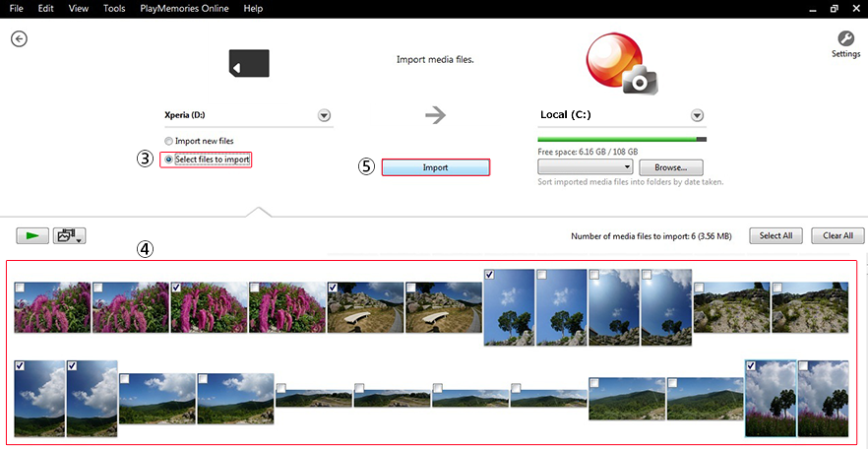868x449 pixels.
Task: Open Settings wrench icon
Action: pyautogui.click(x=845, y=38)
